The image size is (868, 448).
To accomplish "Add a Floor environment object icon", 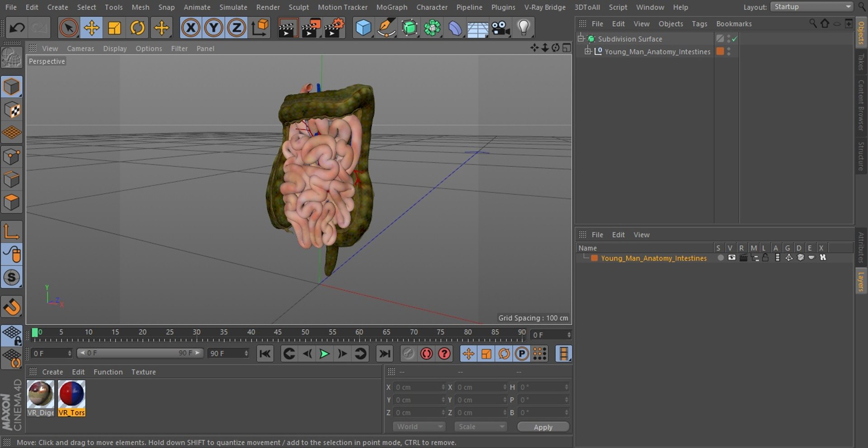I will click(478, 28).
